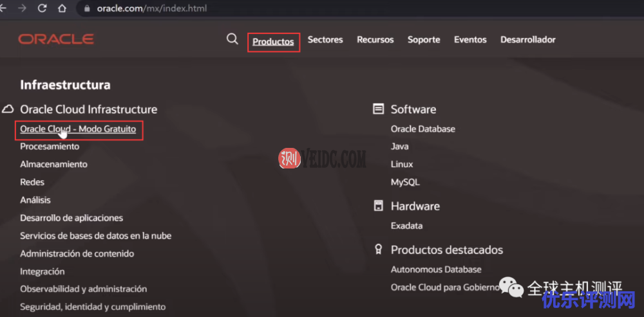The width and height of the screenshot is (644, 317).
Task: Open Servicios de bases de datos en la nube
Action: pyautogui.click(x=96, y=236)
